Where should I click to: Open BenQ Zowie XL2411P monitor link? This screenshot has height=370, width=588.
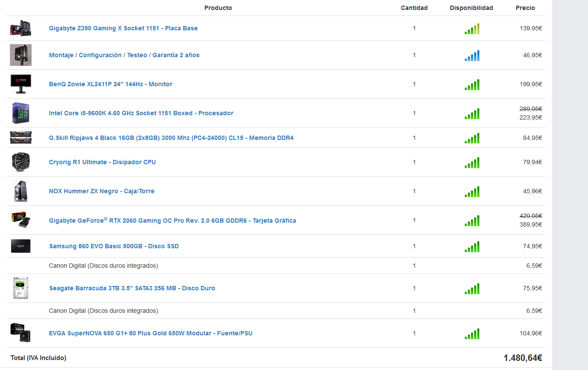tap(110, 84)
